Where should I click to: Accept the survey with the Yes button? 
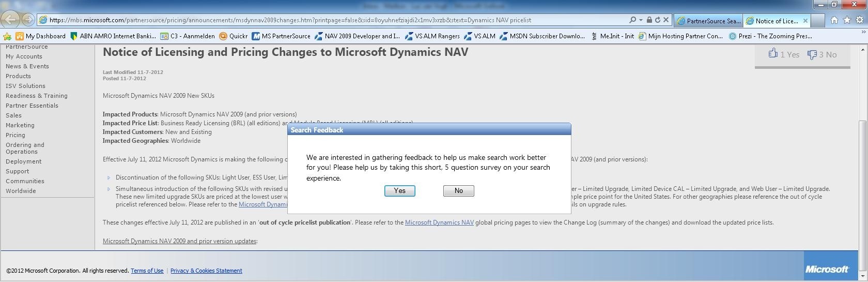pyautogui.click(x=400, y=191)
